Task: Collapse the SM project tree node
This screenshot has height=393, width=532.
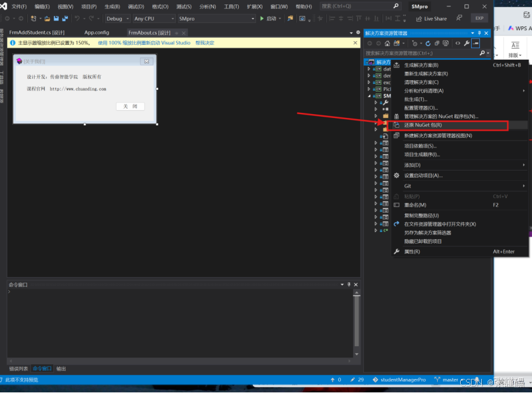Action: (369, 96)
